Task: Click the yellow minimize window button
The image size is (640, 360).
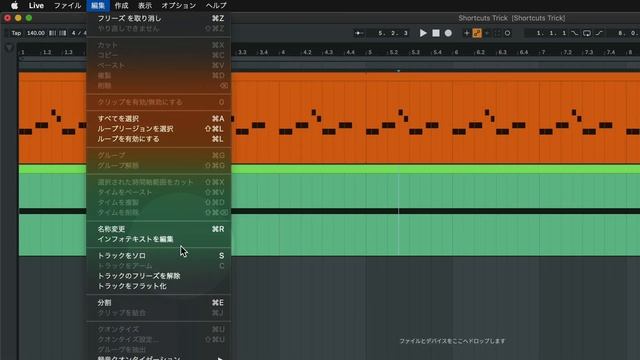Action: coord(18,18)
